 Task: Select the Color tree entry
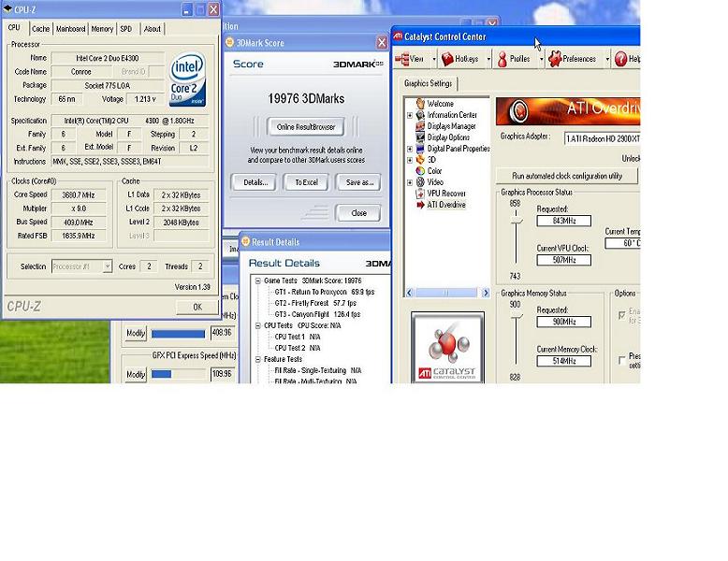coord(434,171)
